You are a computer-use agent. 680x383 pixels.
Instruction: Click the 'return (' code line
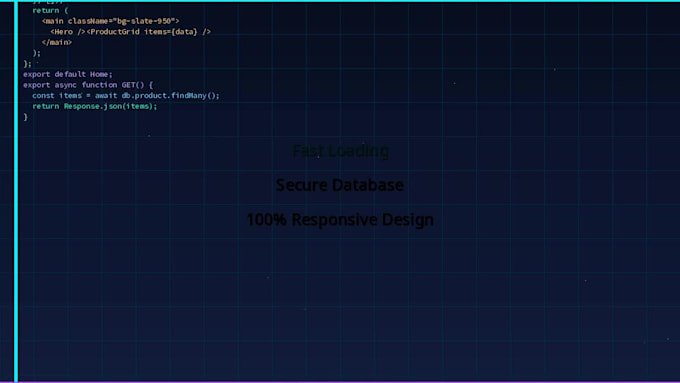coord(50,10)
